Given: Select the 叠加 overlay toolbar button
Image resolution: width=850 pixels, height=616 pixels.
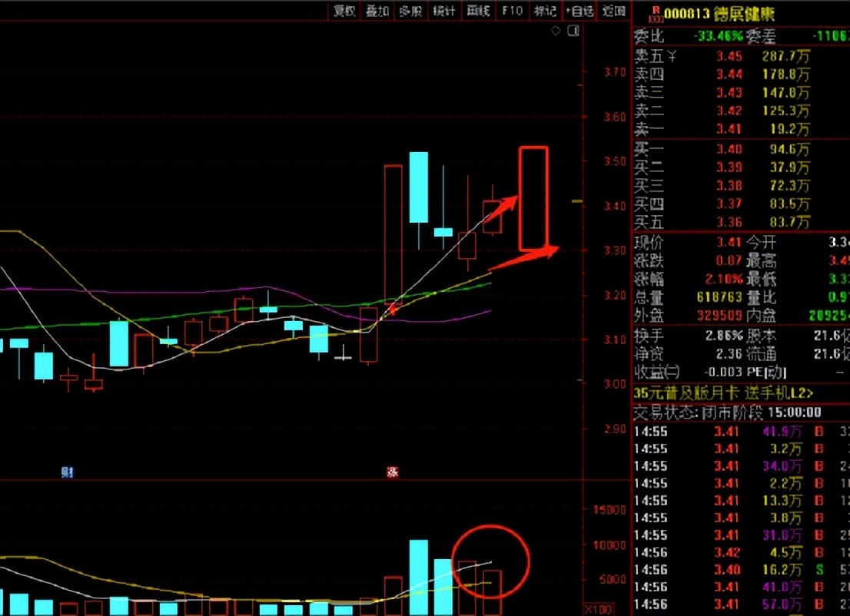Looking at the screenshot, I should [x=377, y=11].
